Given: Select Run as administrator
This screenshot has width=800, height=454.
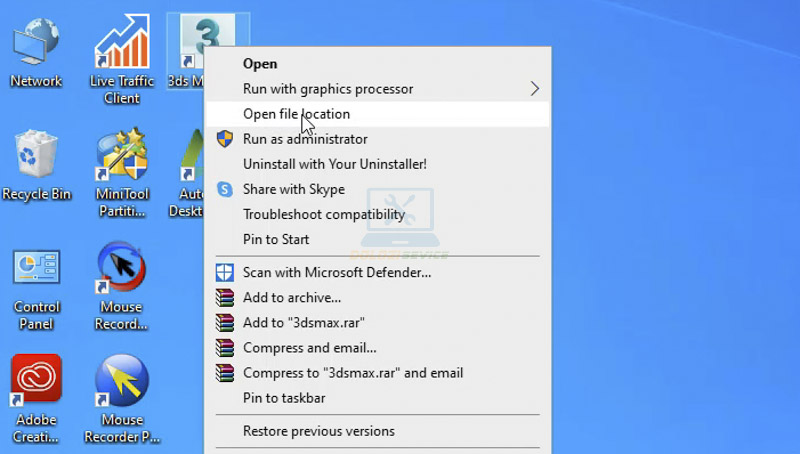Looking at the screenshot, I should [305, 139].
